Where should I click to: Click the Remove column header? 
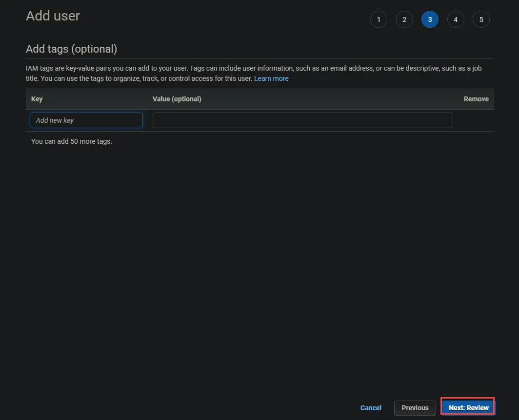tap(476, 99)
